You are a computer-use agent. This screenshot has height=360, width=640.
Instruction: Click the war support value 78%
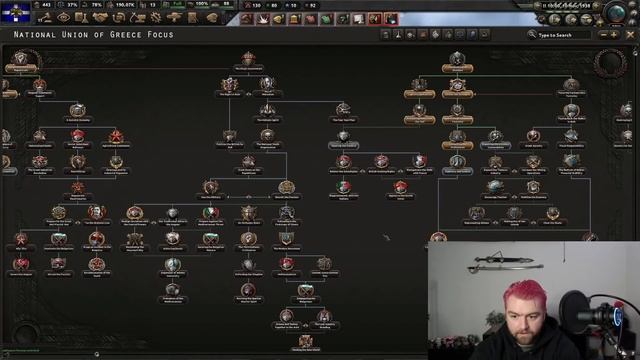point(96,5)
